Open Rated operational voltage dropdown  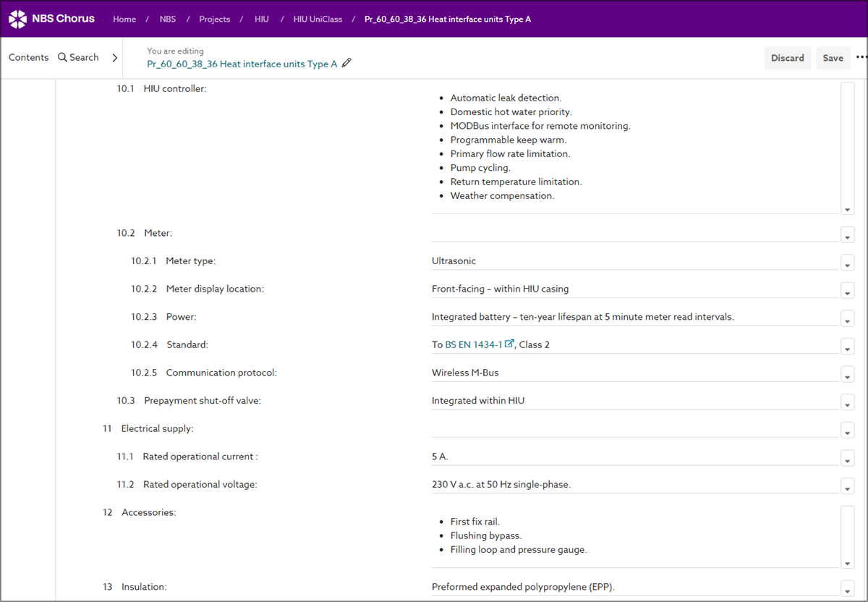848,487
